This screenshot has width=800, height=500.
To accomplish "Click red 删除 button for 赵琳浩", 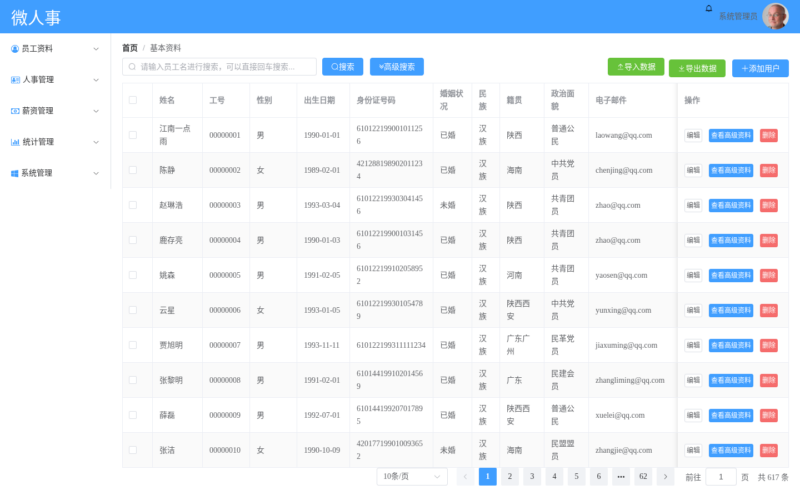I will [x=768, y=205].
